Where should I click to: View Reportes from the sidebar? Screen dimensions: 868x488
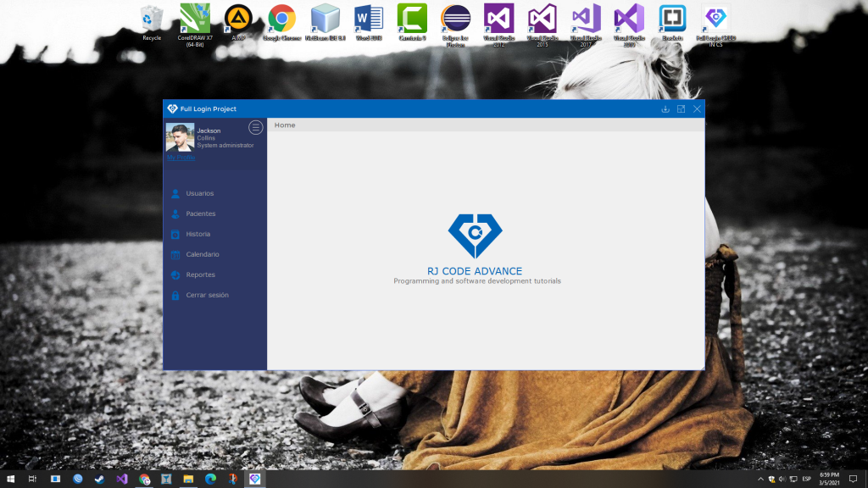(x=200, y=274)
